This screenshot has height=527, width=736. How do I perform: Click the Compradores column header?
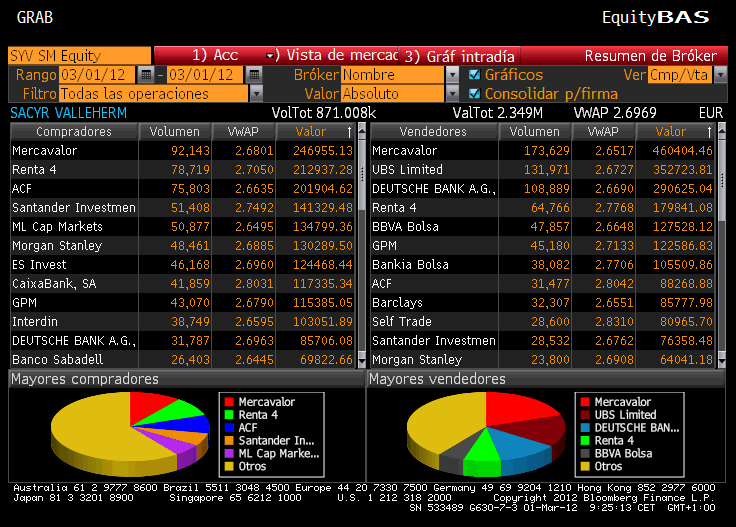74,132
